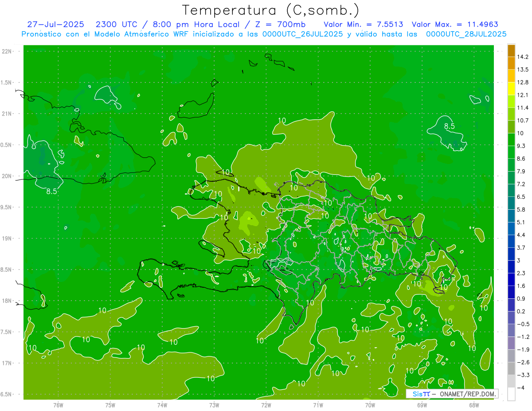Pick the golden swatch between 12.8 and 13.5
The width and height of the screenshot is (532, 411).
pos(511,76)
